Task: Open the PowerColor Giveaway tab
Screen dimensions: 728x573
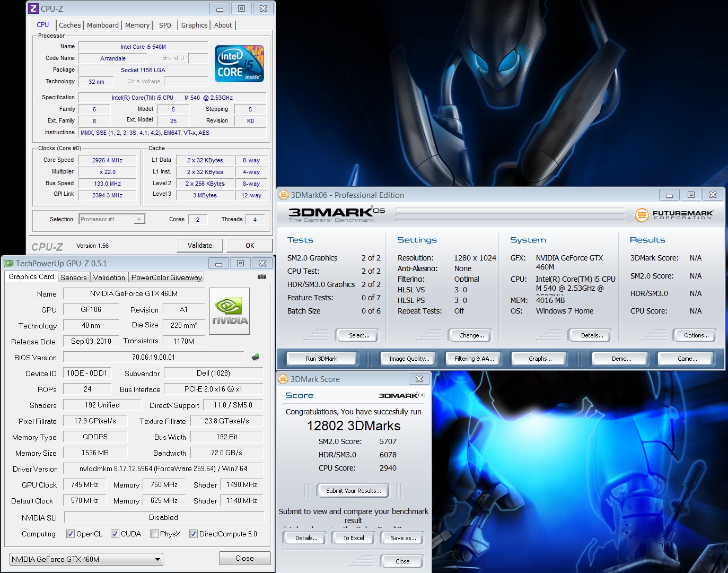Action: point(166,277)
